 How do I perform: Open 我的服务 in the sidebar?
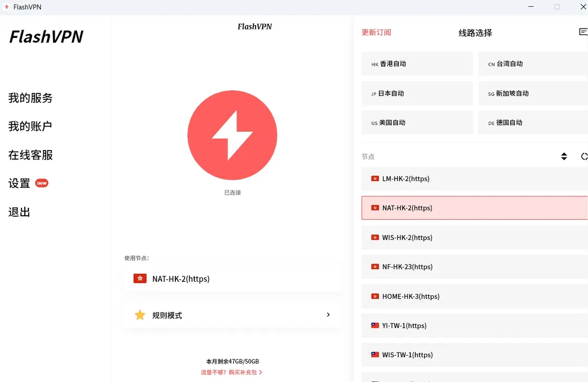pyautogui.click(x=30, y=98)
